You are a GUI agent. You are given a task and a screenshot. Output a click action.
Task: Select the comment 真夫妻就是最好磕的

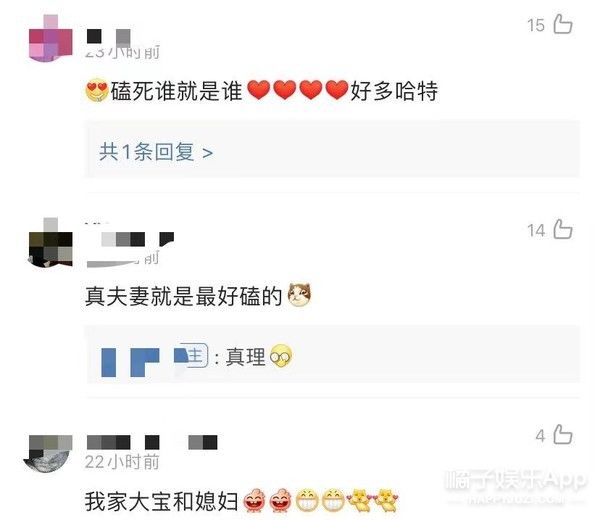point(184,296)
